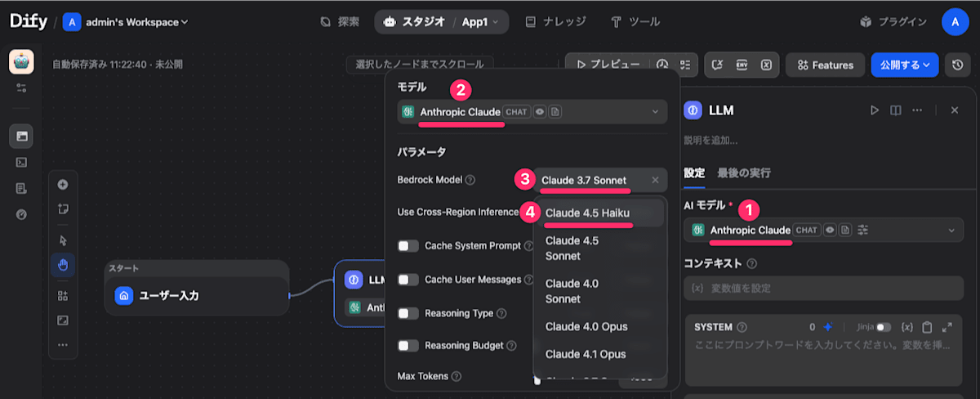
Task: Open the Bedrock Model Claude 3.7 Sonnet selector
Action: (601, 180)
